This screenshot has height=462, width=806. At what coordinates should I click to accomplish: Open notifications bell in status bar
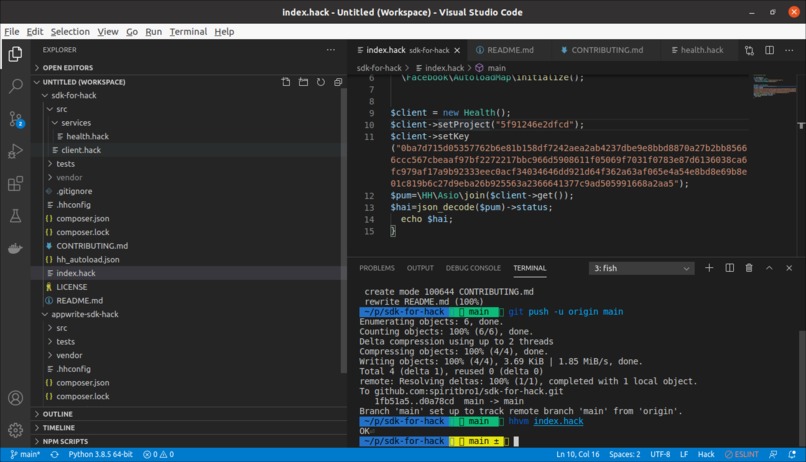click(x=792, y=454)
